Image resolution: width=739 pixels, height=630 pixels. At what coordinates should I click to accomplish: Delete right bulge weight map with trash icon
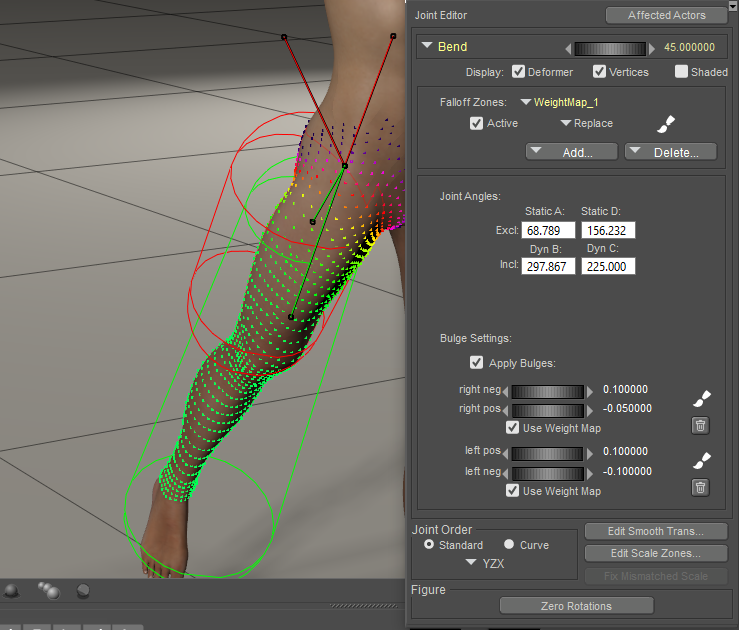coord(701,426)
